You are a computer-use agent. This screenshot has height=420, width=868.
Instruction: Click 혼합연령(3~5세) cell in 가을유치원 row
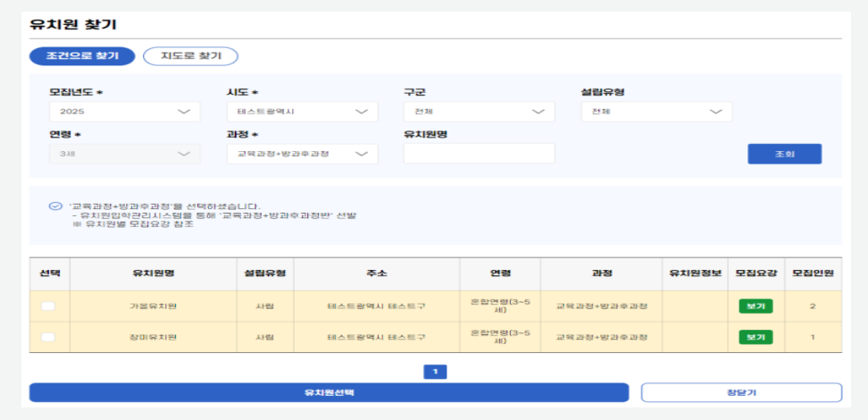[500, 306]
